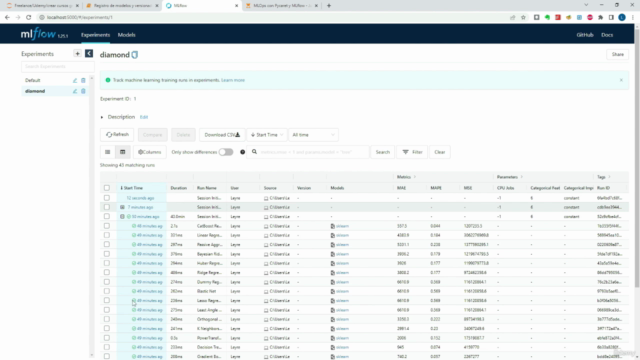The image size is (640, 360).
Task: Check the box for the CatBoost Regressor run
Action: [x=107, y=226]
